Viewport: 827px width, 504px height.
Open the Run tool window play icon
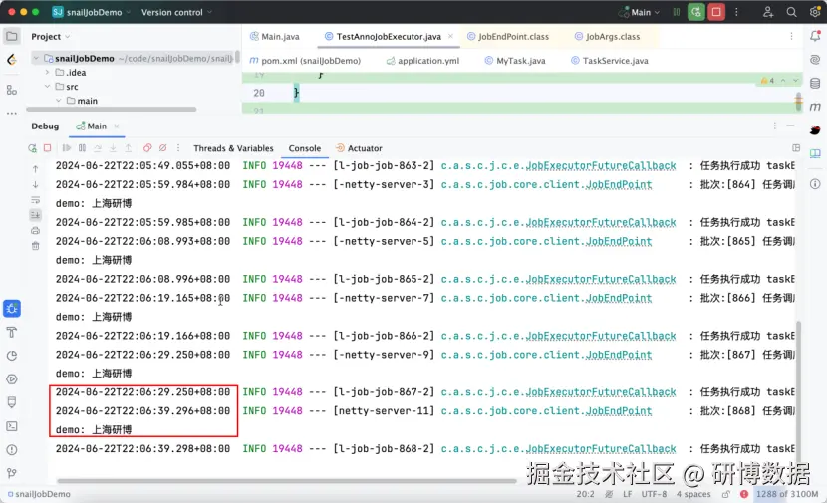[x=12, y=379]
